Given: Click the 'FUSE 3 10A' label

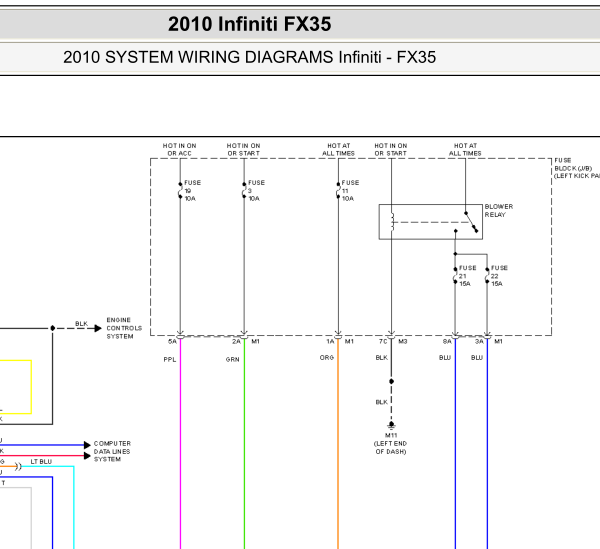Looking at the screenshot, I should 256,191.
